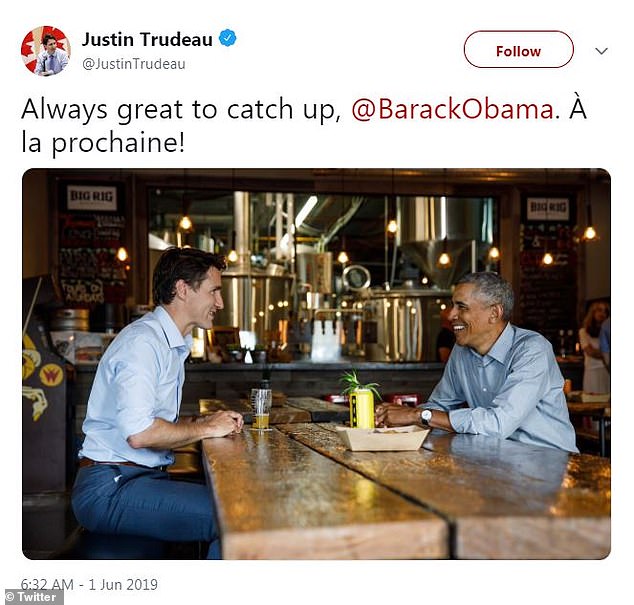
Task: Click the wristwatch shown in the photo
Action: click(x=426, y=417)
